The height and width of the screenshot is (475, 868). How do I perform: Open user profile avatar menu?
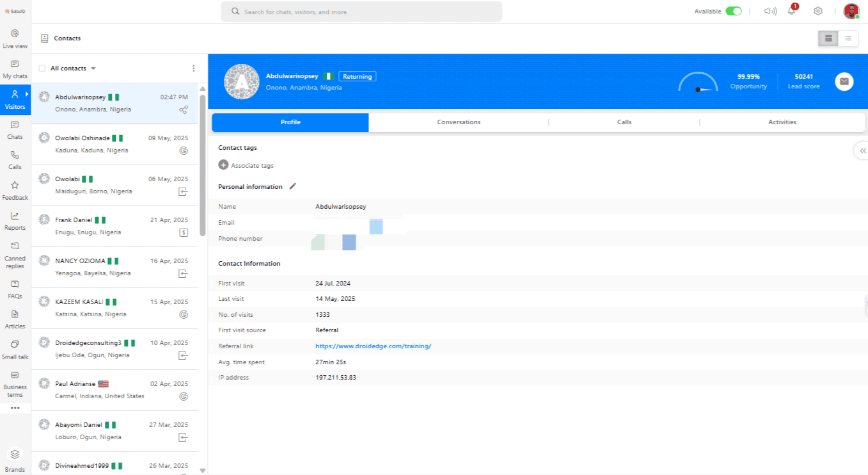851,11
